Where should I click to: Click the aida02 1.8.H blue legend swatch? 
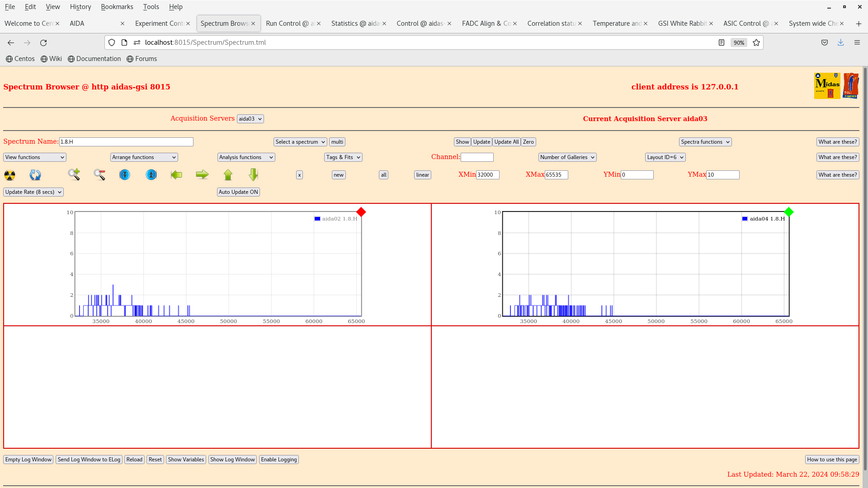pyautogui.click(x=317, y=219)
